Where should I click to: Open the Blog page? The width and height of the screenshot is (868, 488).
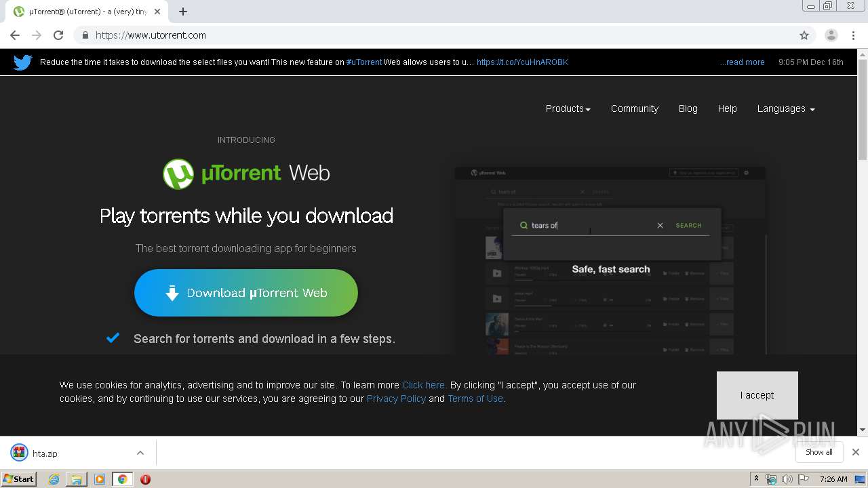pyautogui.click(x=688, y=108)
